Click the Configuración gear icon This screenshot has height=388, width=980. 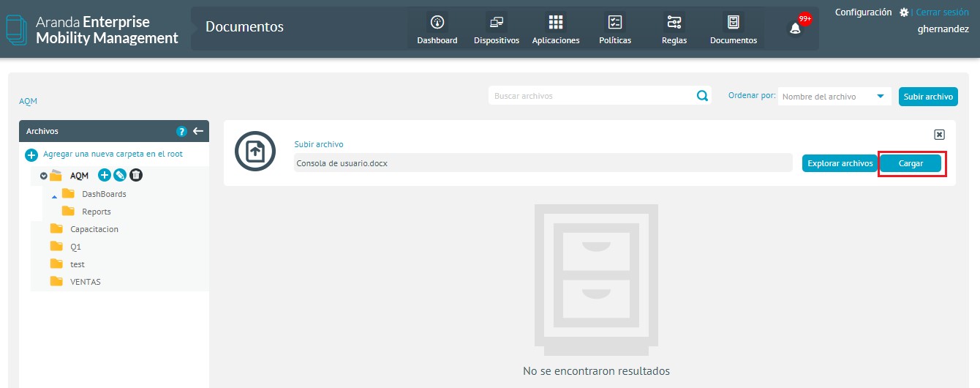(904, 12)
